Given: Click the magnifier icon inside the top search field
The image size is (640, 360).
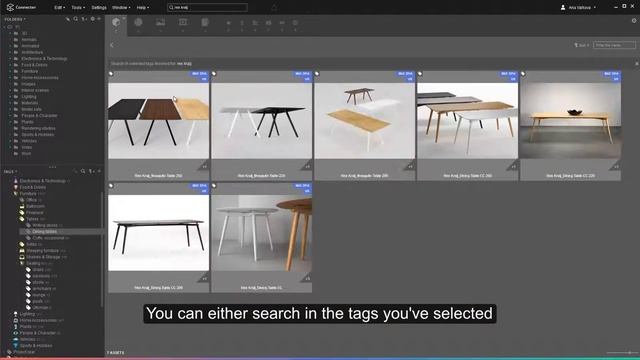Looking at the screenshot, I should (x=171, y=7).
